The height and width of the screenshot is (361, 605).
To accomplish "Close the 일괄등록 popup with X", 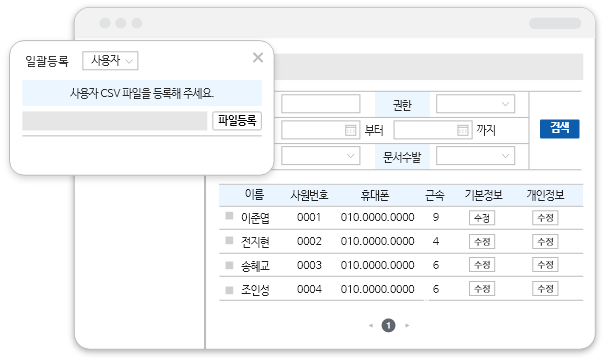I will pos(258,58).
